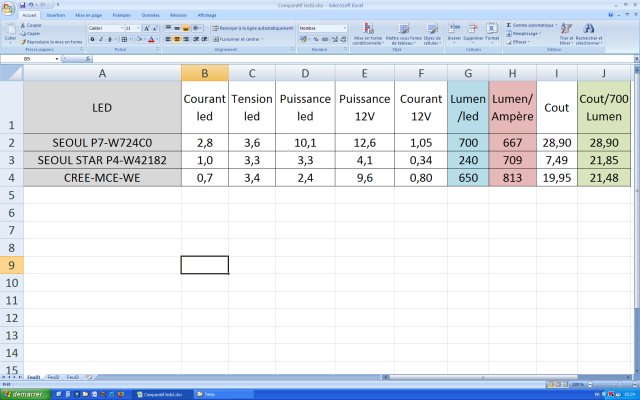Click the Remplissage button
Image resolution: width=640 pixels, height=400 pixels.
point(524,33)
